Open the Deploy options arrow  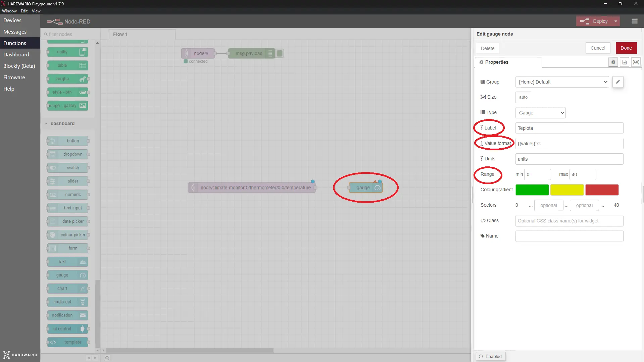(615, 21)
